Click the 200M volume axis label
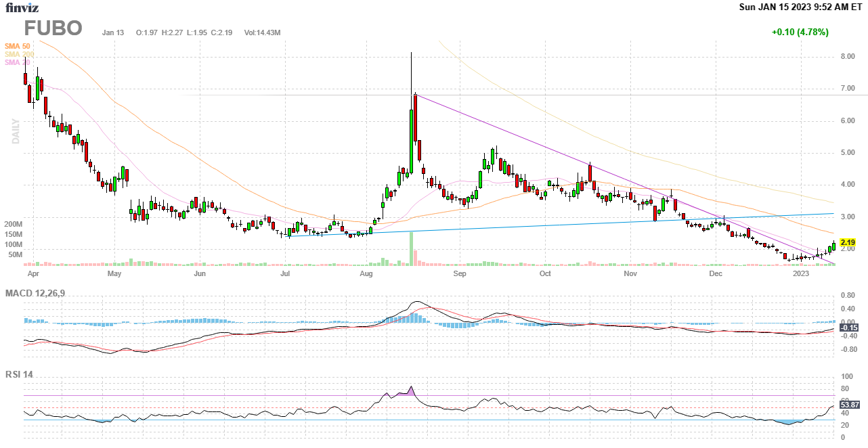868x448 pixels. (x=14, y=224)
